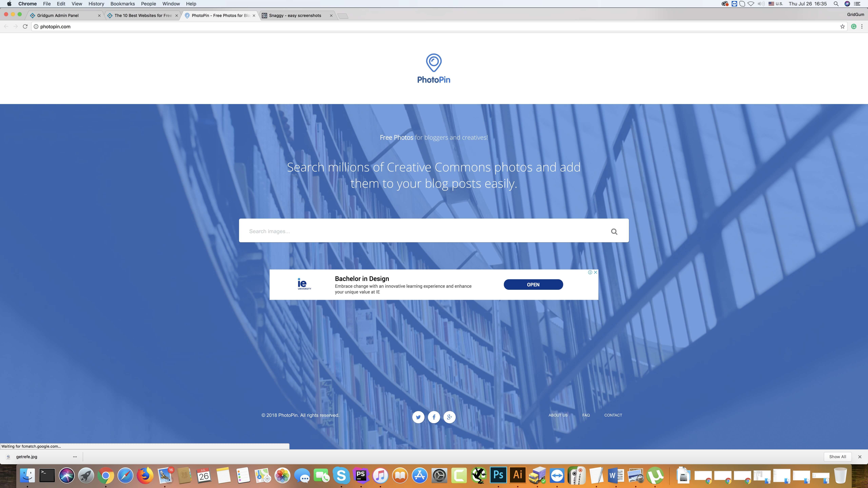The width and height of the screenshot is (868, 488).
Task: Click the OPEN button in the ad
Action: [533, 285]
